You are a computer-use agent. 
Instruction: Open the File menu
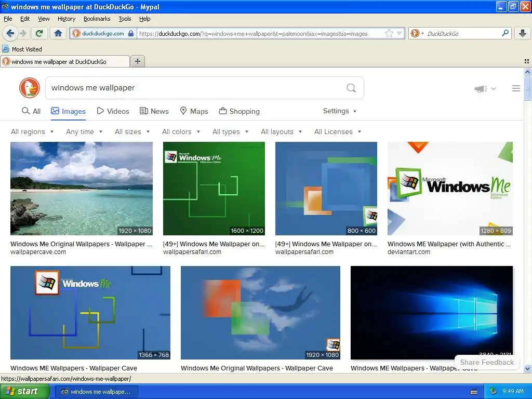point(8,19)
